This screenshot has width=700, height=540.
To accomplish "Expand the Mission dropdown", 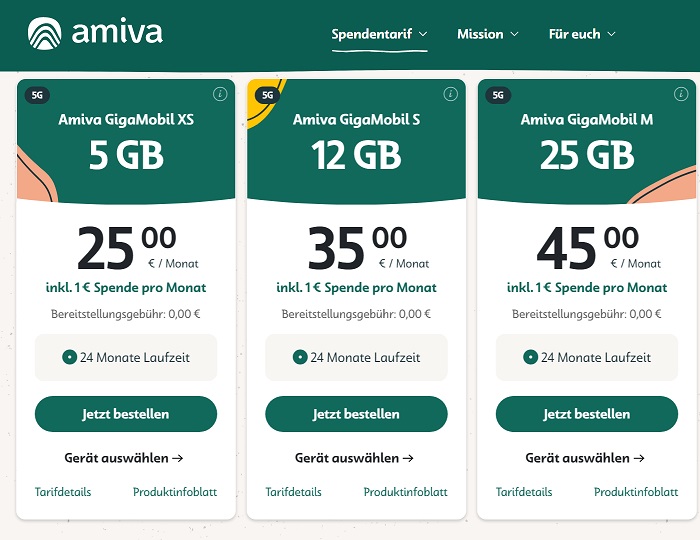I will pyautogui.click(x=488, y=34).
